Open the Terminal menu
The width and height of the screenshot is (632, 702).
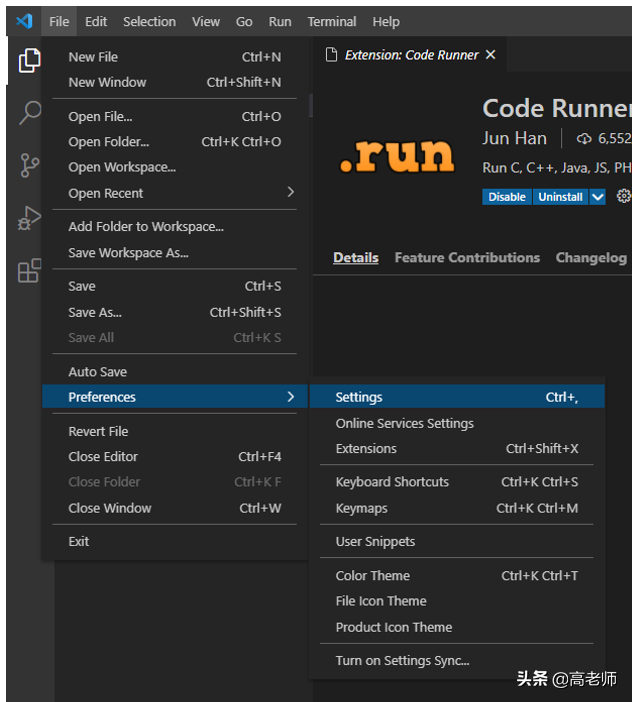tap(332, 21)
